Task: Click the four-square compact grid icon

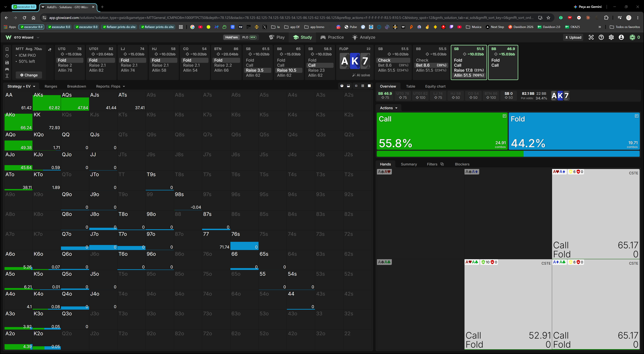Action: point(356,86)
